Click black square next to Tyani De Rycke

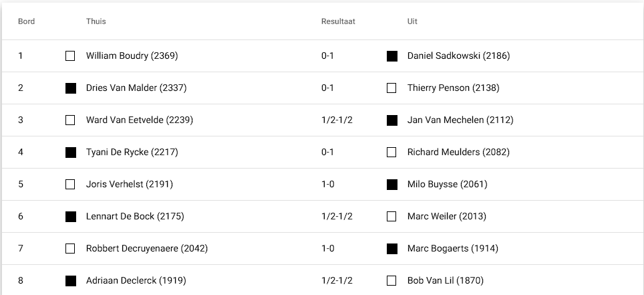click(70, 153)
